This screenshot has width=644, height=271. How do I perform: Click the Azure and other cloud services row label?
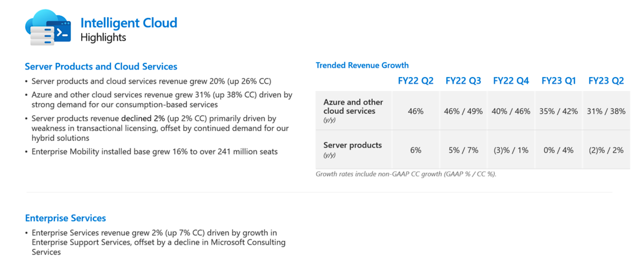(x=353, y=107)
